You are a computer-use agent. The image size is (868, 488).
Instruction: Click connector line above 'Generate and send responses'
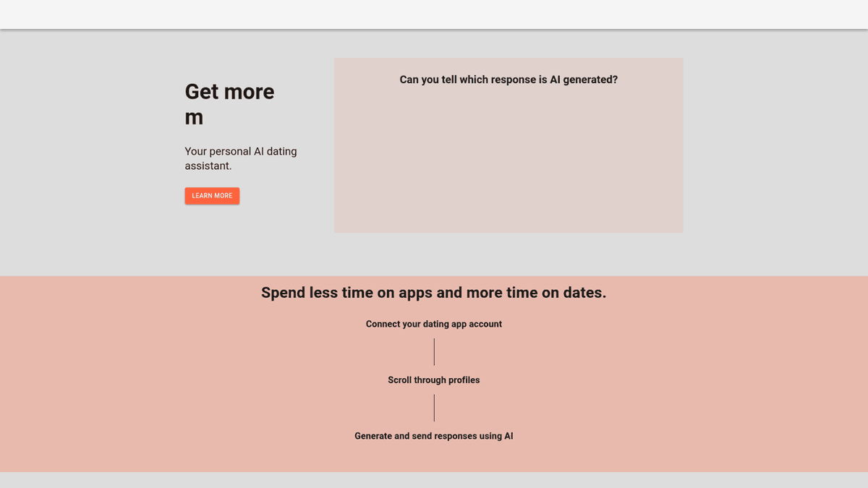tap(434, 408)
